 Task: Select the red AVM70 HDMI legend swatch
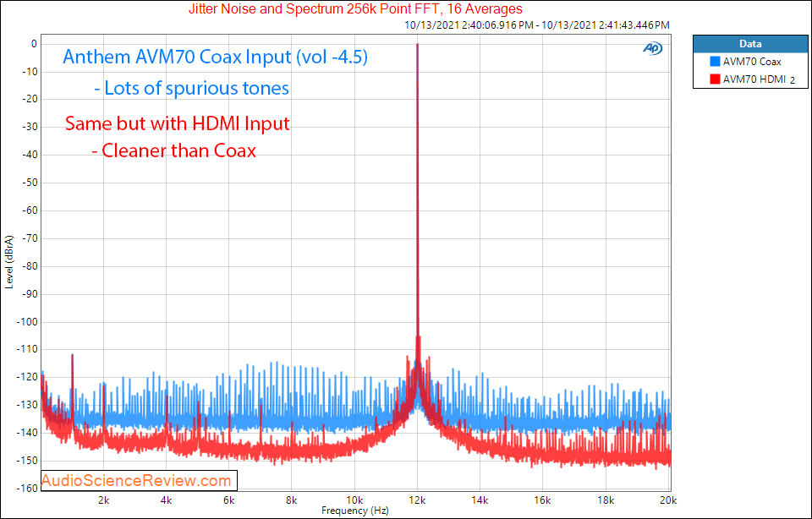point(716,79)
